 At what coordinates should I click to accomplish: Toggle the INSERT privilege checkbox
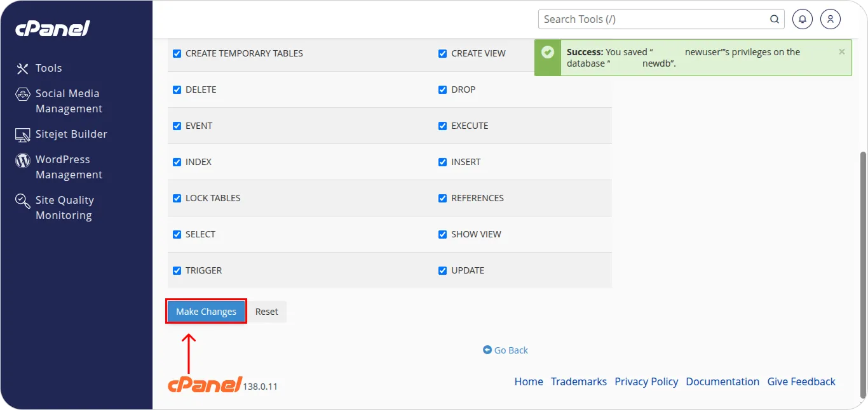tap(443, 162)
